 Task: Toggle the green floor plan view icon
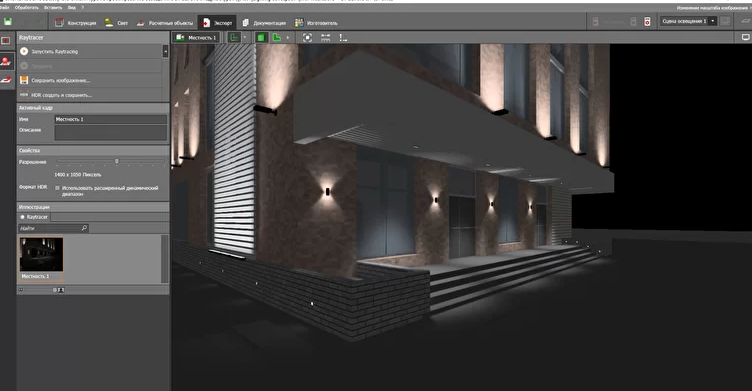click(234, 37)
